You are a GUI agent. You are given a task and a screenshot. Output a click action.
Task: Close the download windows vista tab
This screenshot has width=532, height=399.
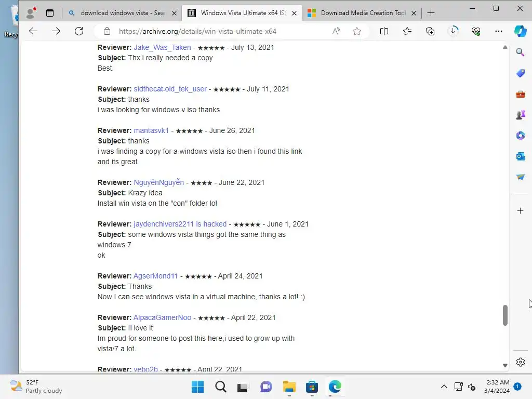(x=174, y=13)
